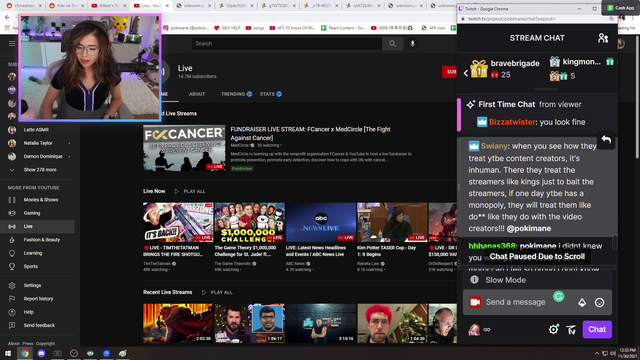Activate voice search microphone icon
640x360 pixels.
tap(413, 44)
